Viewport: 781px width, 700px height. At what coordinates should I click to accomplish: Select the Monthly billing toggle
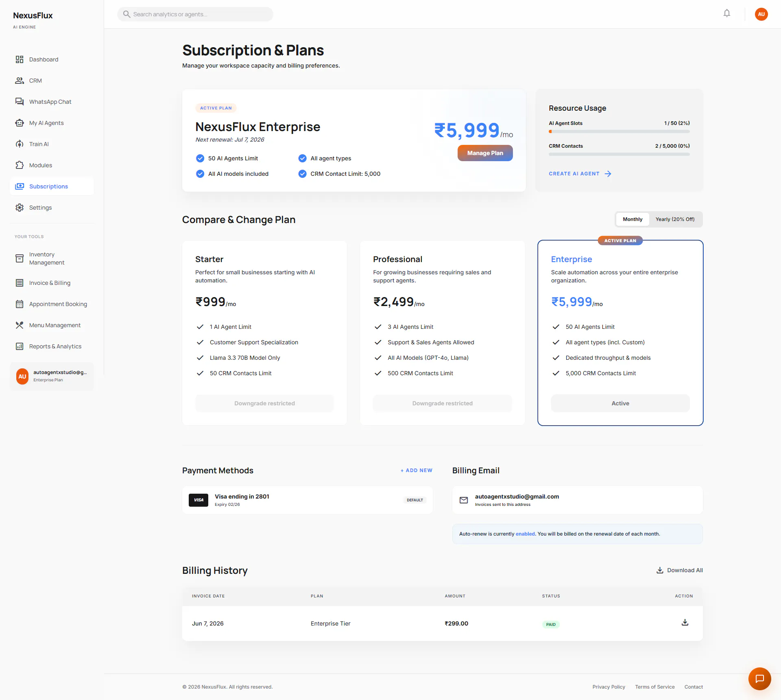click(x=633, y=219)
